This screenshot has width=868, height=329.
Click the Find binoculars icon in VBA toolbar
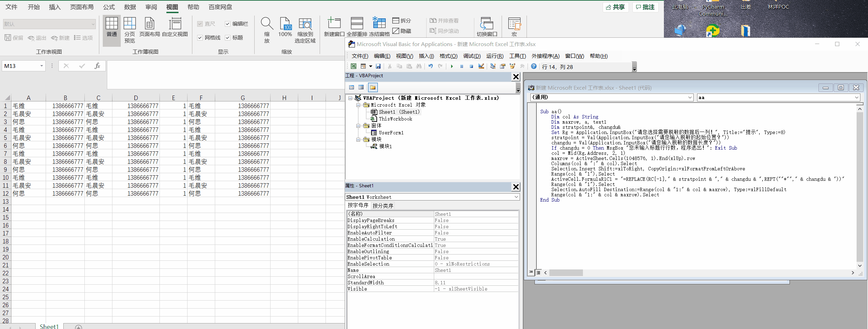(x=419, y=66)
